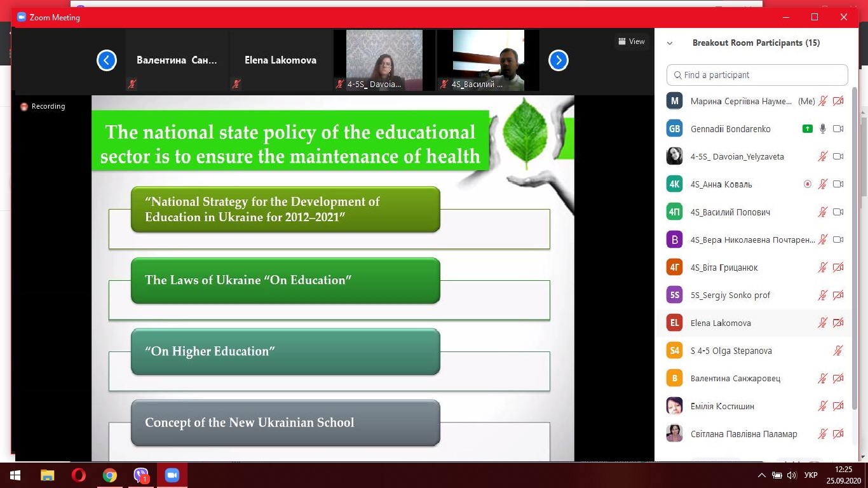Toggle the disabled camera for 5S_Sergiy Sonko prof
Viewport: 868px width, 488px height.
coord(838,295)
